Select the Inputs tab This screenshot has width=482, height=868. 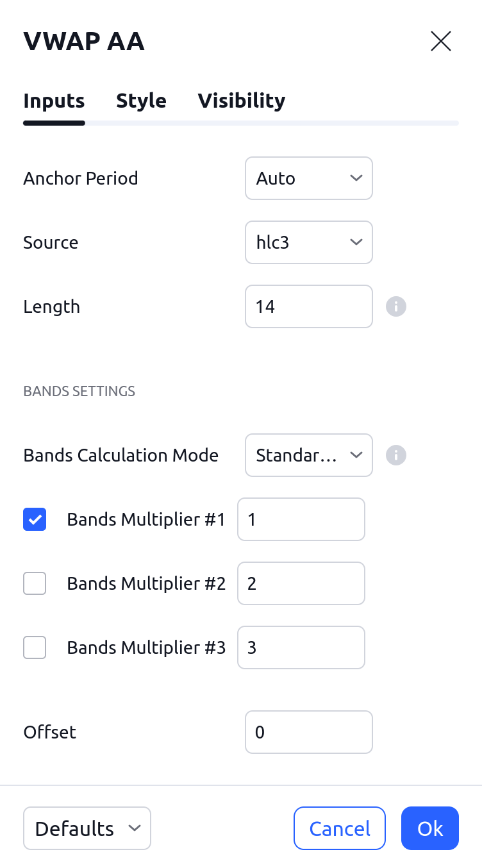coord(54,101)
